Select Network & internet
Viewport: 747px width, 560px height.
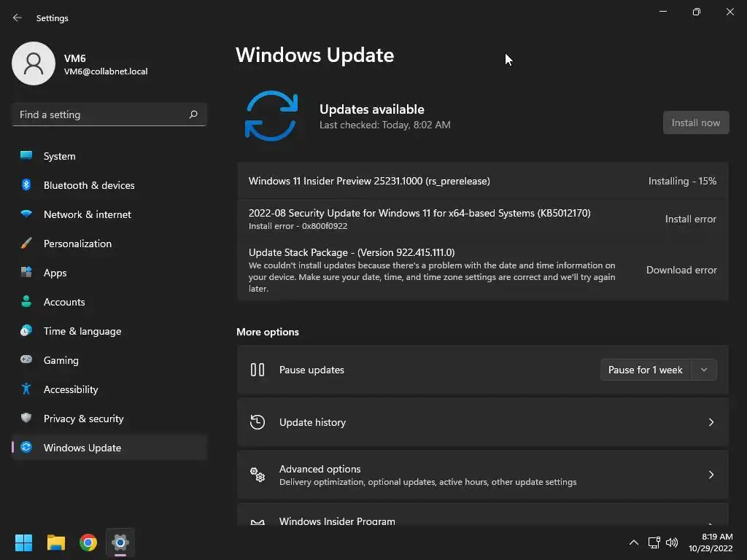tap(109, 214)
